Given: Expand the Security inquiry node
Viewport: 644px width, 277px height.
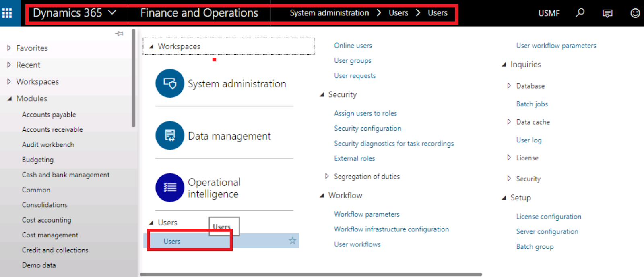Looking at the screenshot, I should [x=509, y=178].
